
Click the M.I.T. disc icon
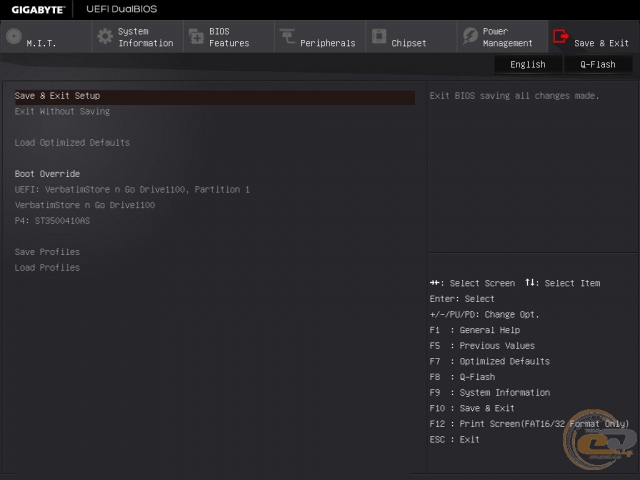(x=14, y=36)
